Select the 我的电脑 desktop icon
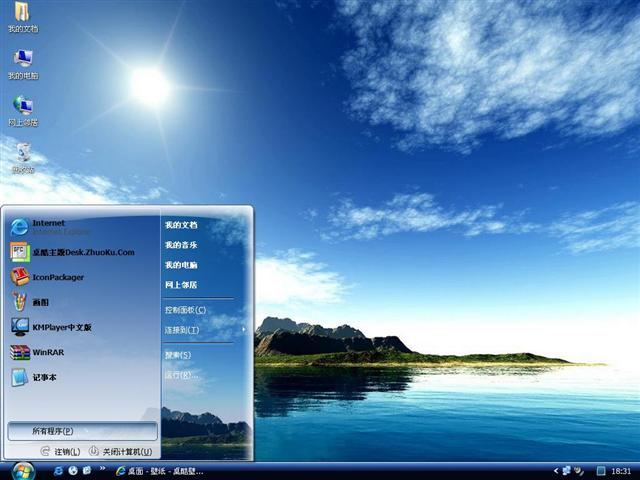The height and width of the screenshot is (480, 640). click(22, 63)
